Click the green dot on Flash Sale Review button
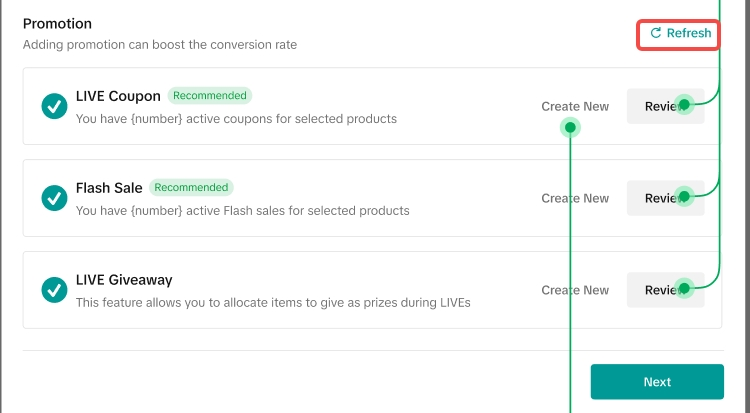This screenshot has height=413, width=750. pos(684,197)
